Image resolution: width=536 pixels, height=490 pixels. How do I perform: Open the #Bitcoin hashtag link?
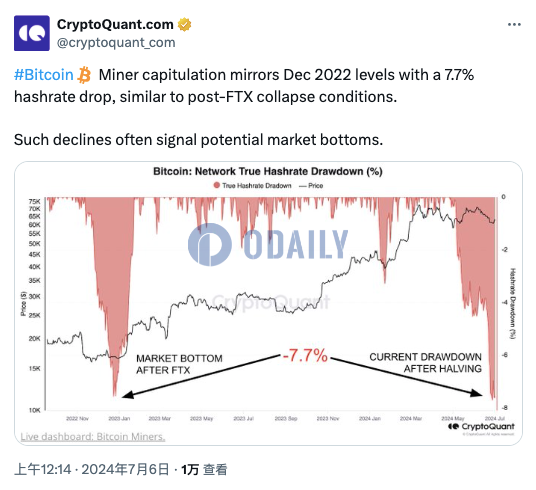point(44,75)
